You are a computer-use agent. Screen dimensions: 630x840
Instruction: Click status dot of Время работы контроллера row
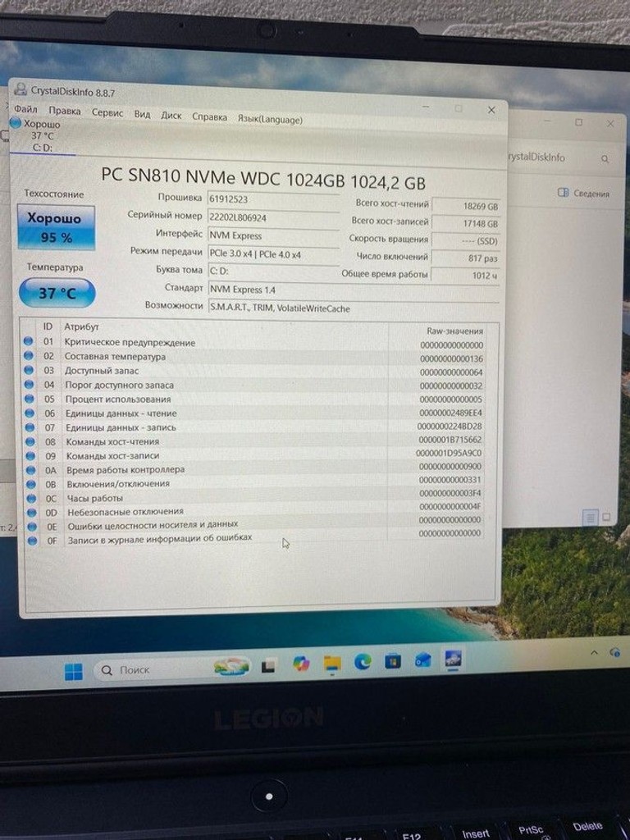click(30, 470)
